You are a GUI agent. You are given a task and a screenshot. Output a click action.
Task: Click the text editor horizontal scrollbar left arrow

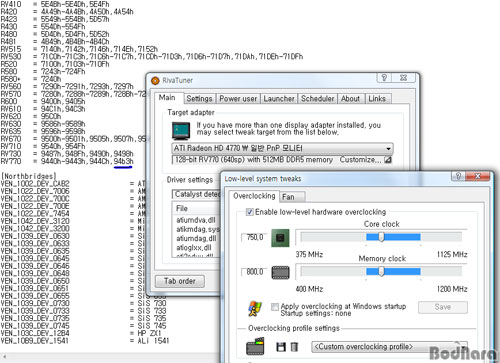[4, 358]
